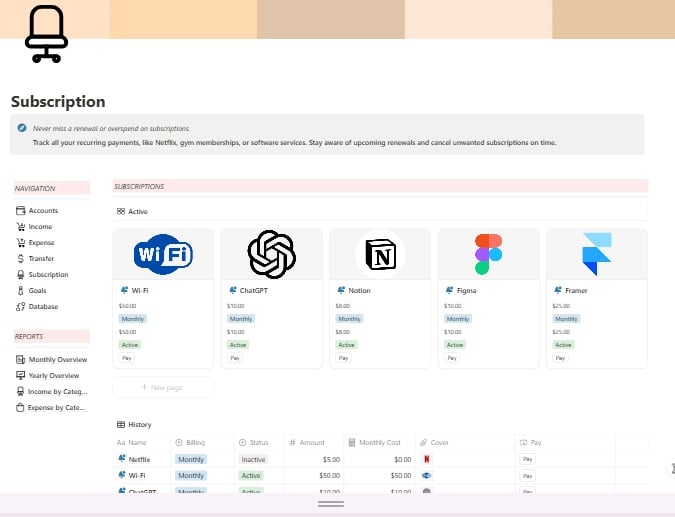The height and width of the screenshot is (517, 675).
Task: Click the Transfer dollar icon
Action: tap(20, 258)
